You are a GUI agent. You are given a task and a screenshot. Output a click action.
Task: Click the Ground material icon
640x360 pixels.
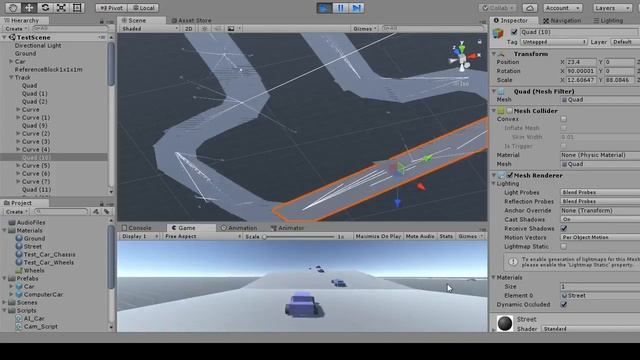(x=19, y=238)
